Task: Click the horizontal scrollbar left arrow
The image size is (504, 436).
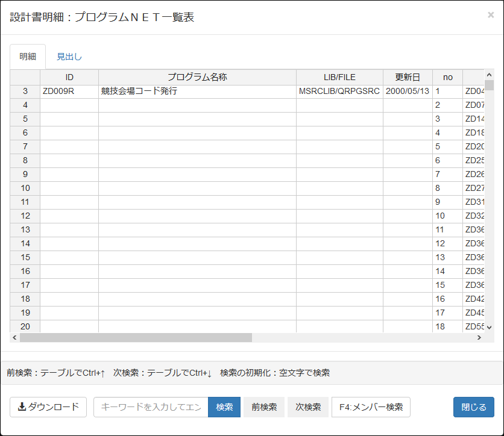Action: (x=14, y=337)
